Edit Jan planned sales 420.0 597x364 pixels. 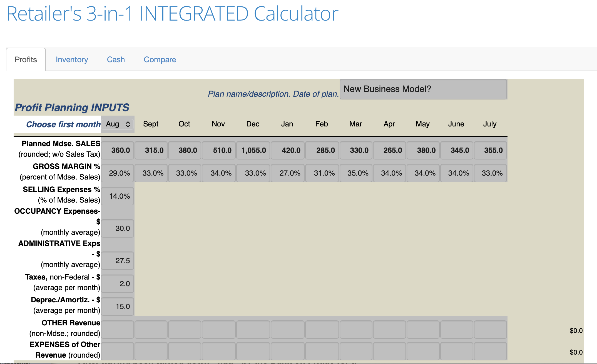pos(288,150)
